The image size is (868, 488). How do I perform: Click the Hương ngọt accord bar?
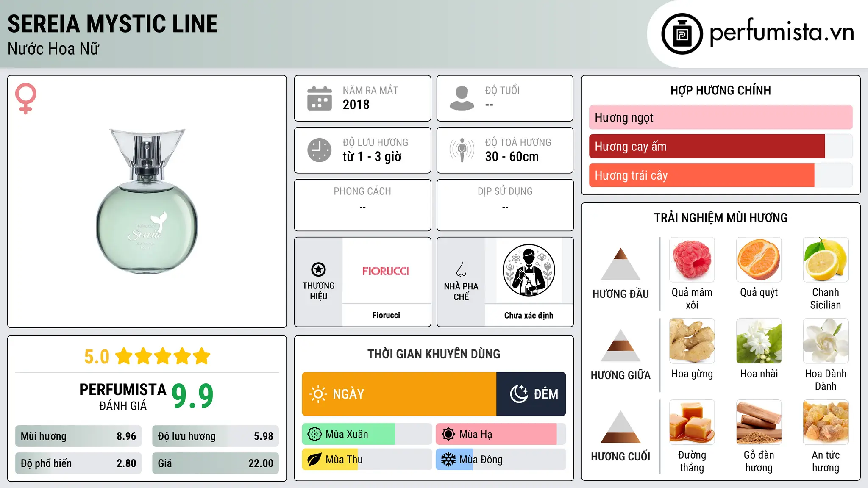721,117
